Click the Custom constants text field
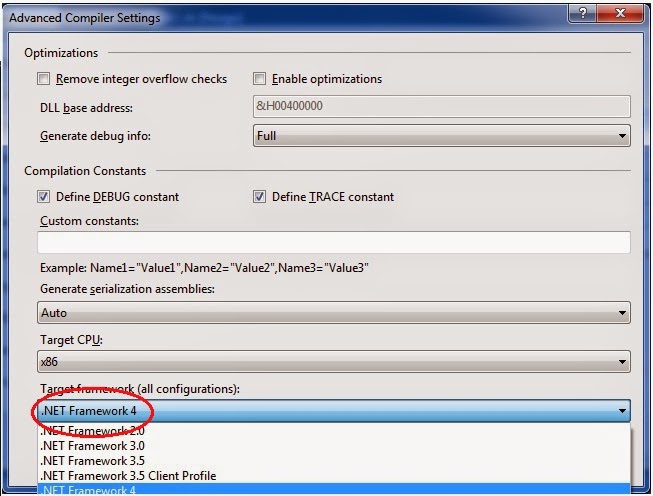 pos(334,242)
